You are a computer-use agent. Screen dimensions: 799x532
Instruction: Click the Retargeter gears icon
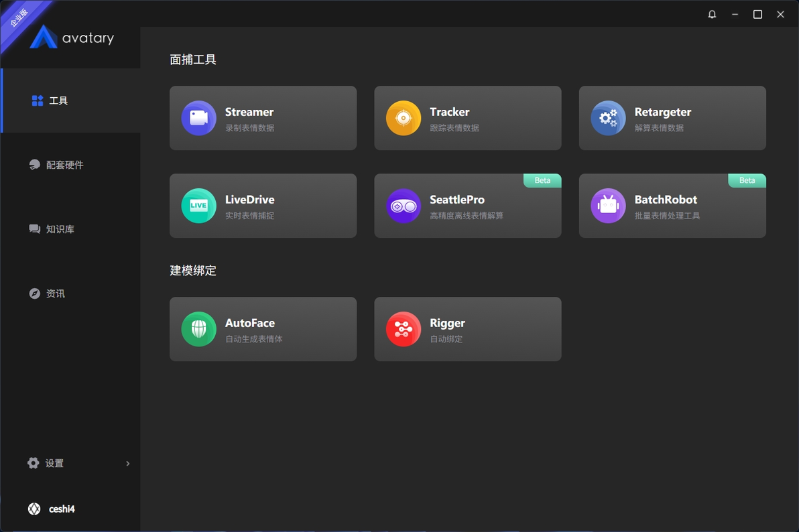click(x=608, y=118)
